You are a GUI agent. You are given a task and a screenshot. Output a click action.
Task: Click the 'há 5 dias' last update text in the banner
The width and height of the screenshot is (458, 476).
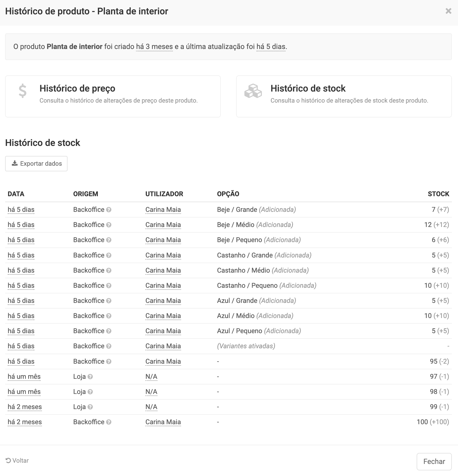271,47
